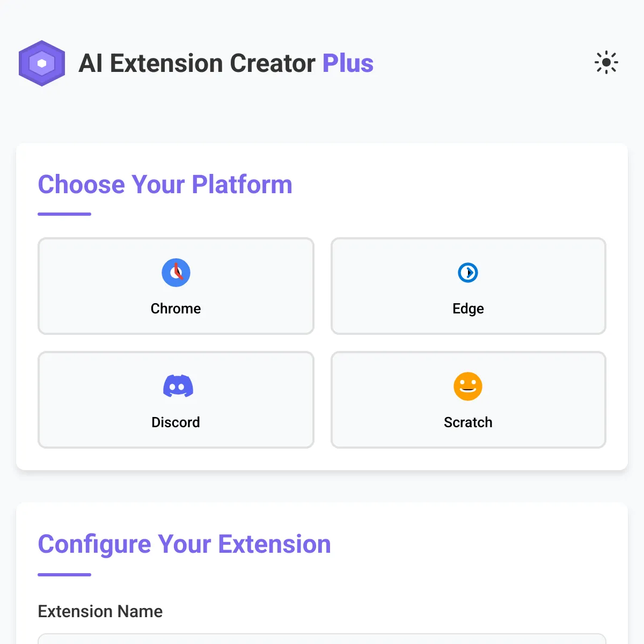Click the Configure Your Extension heading
Viewport: 644px width, 644px height.
coord(184,544)
